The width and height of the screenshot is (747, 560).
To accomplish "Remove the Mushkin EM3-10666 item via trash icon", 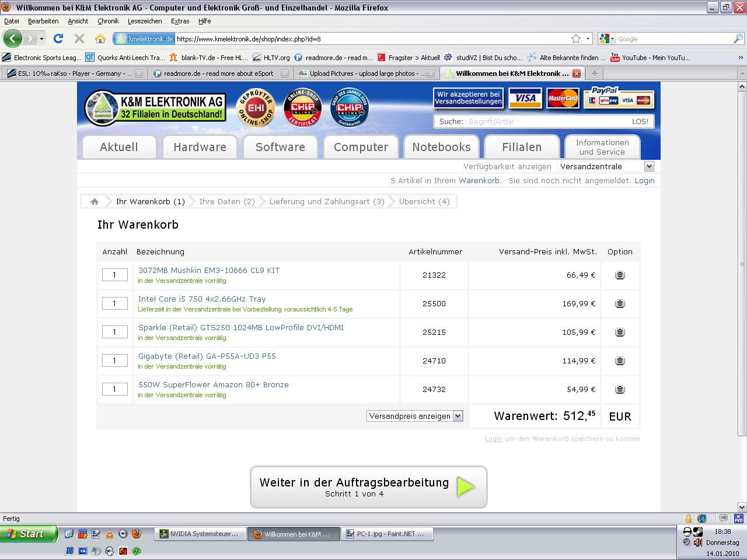I will (620, 275).
